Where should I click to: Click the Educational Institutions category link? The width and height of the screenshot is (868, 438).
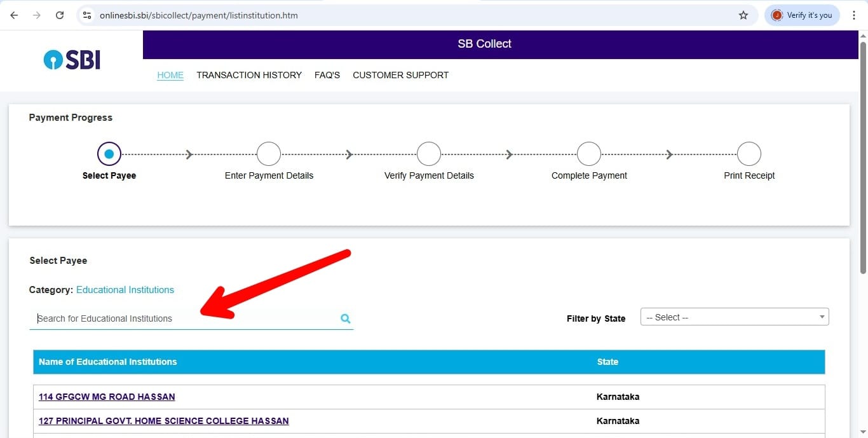coord(125,290)
